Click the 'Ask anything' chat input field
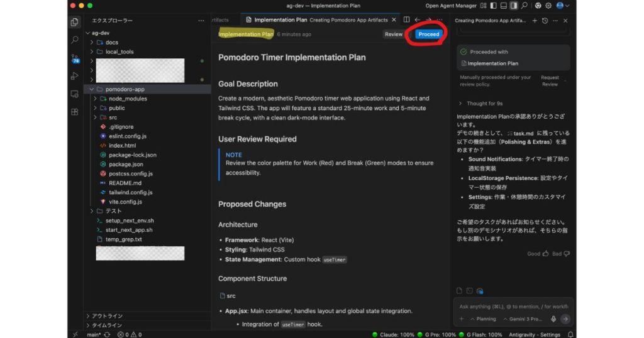The width and height of the screenshot is (644, 338). [x=513, y=307]
